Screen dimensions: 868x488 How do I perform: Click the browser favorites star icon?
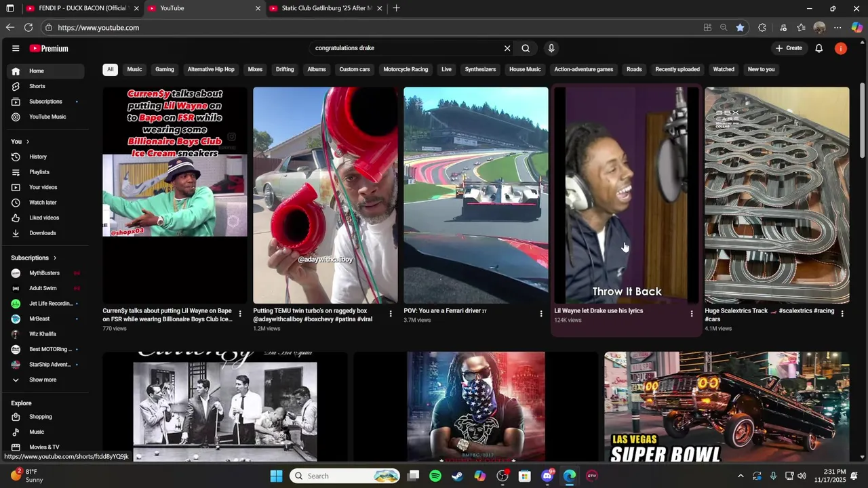(740, 27)
